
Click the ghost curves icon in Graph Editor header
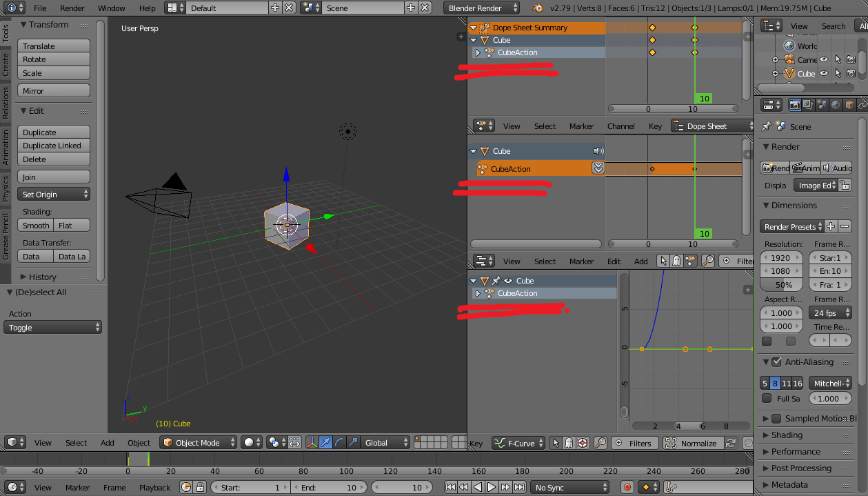569,443
